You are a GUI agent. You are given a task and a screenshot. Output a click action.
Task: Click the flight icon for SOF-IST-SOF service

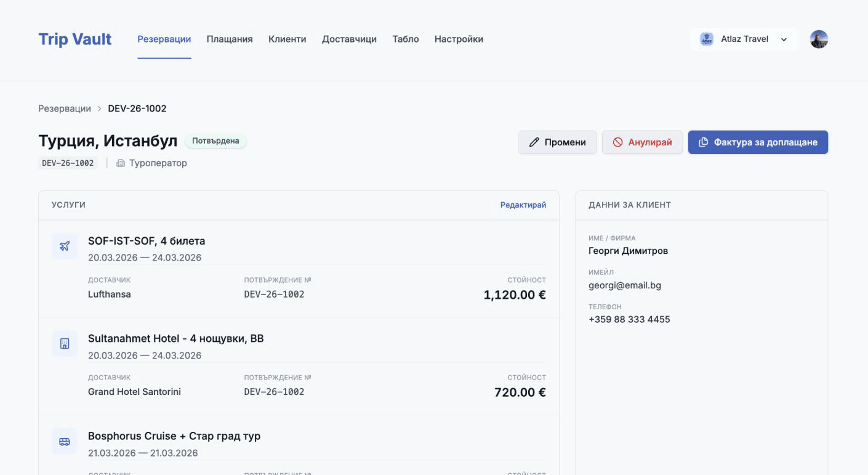[x=65, y=246]
